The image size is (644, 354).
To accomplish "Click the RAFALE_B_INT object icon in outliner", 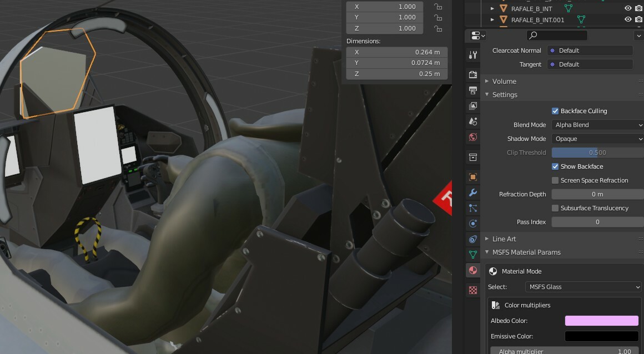I will 503,9.
